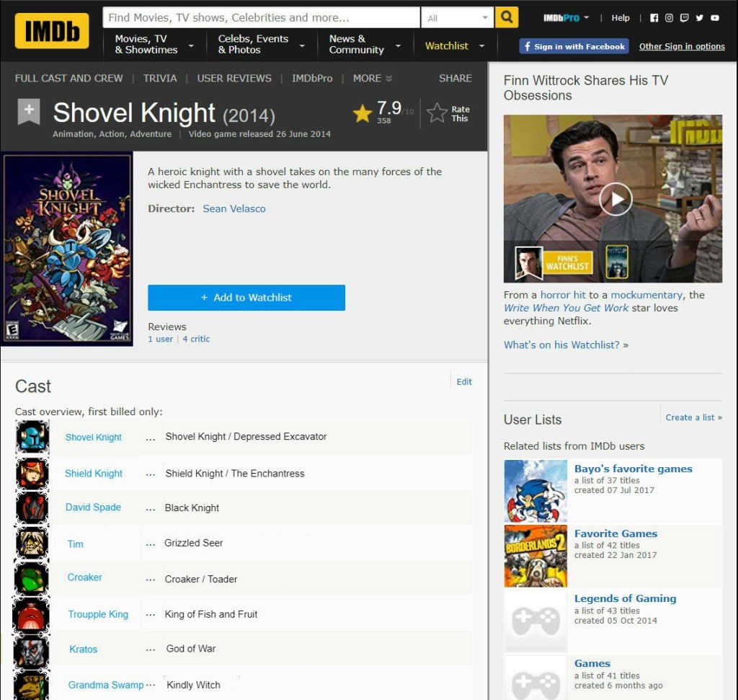The height and width of the screenshot is (700, 738).
Task: Click the IMDb logo in the header
Action: coord(50,30)
